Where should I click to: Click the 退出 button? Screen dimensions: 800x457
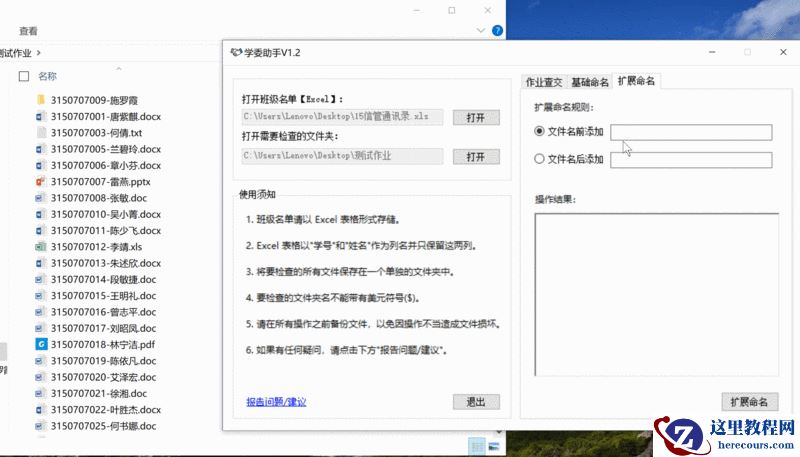(476, 402)
